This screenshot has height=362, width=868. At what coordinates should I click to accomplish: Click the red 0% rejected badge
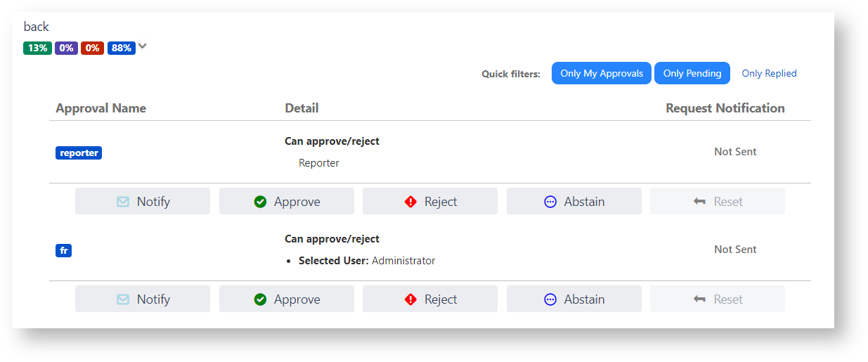(x=92, y=49)
